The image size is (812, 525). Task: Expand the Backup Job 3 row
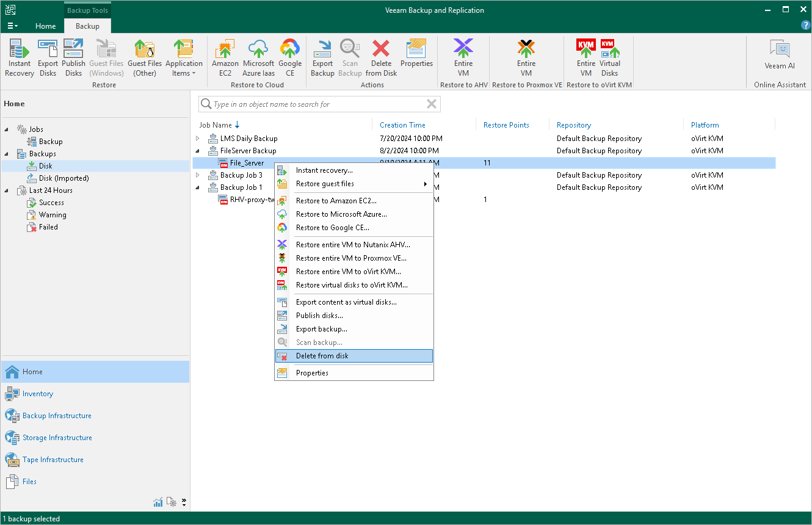tap(197, 175)
